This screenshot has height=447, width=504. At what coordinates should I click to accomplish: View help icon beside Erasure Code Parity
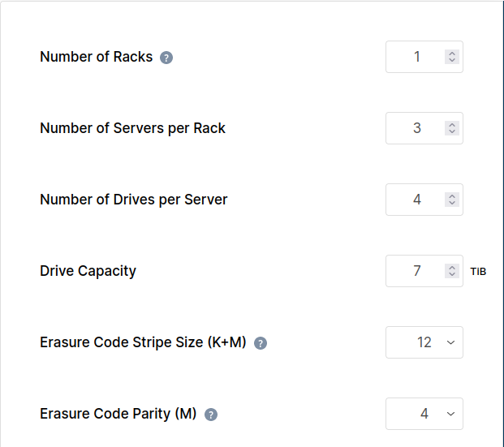pos(211,415)
